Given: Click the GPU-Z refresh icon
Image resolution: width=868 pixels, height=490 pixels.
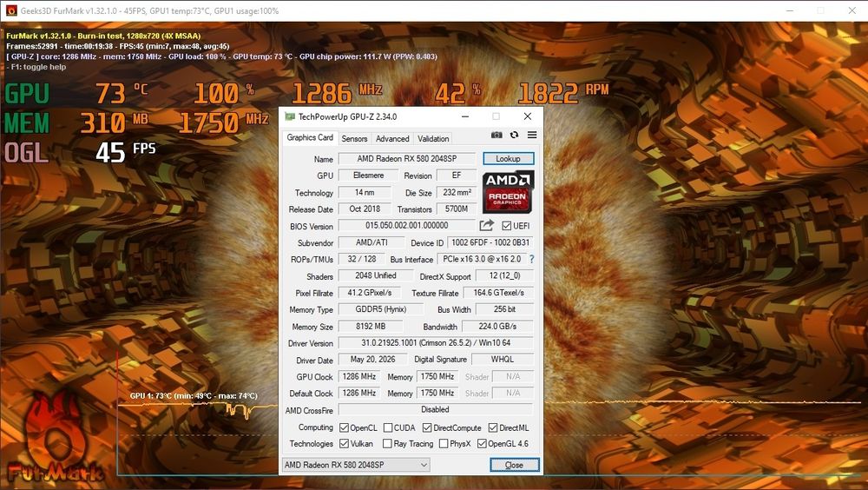Looking at the screenshot, I should [x=514, y=135].
